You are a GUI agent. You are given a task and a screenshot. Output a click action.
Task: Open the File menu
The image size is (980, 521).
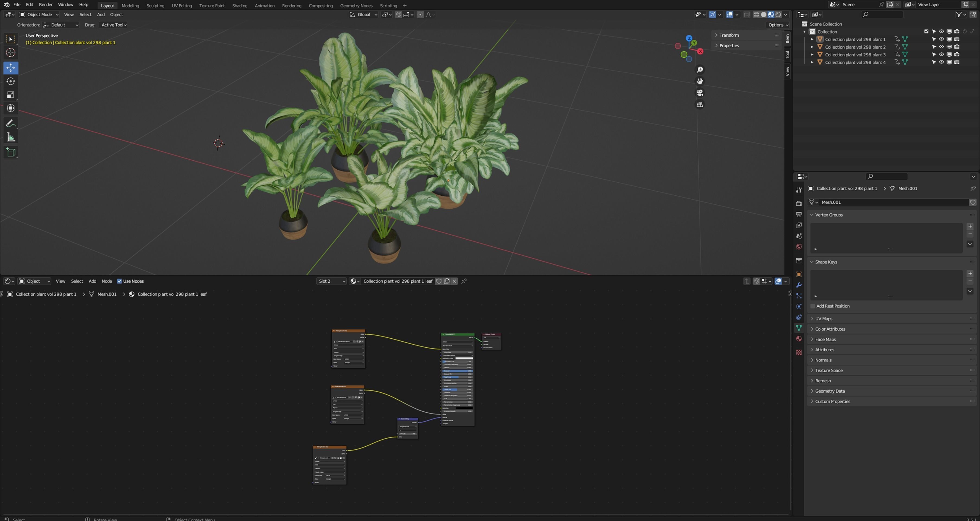17,5
